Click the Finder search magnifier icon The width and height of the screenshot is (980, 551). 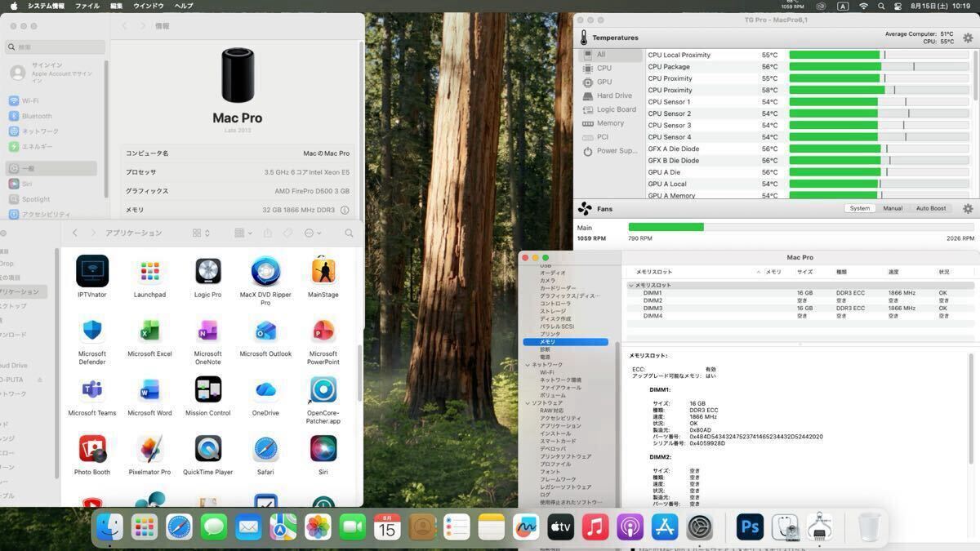point(349,233)
